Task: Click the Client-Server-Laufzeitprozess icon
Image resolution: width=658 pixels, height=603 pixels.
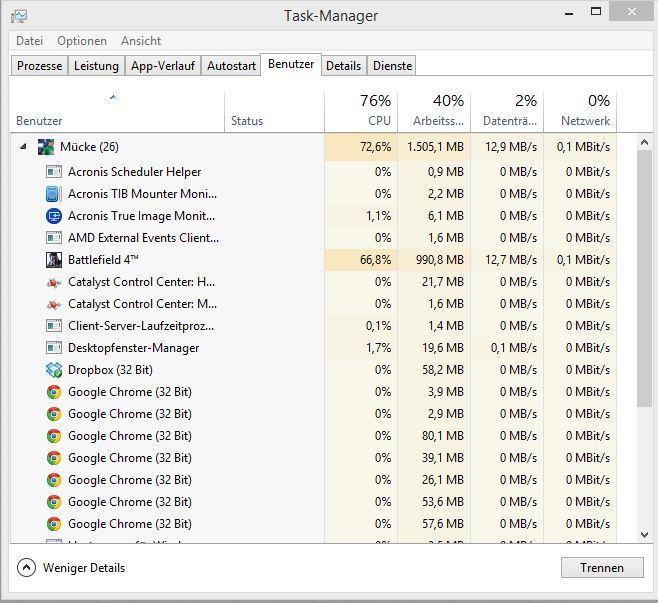Action: pos(54,326)
